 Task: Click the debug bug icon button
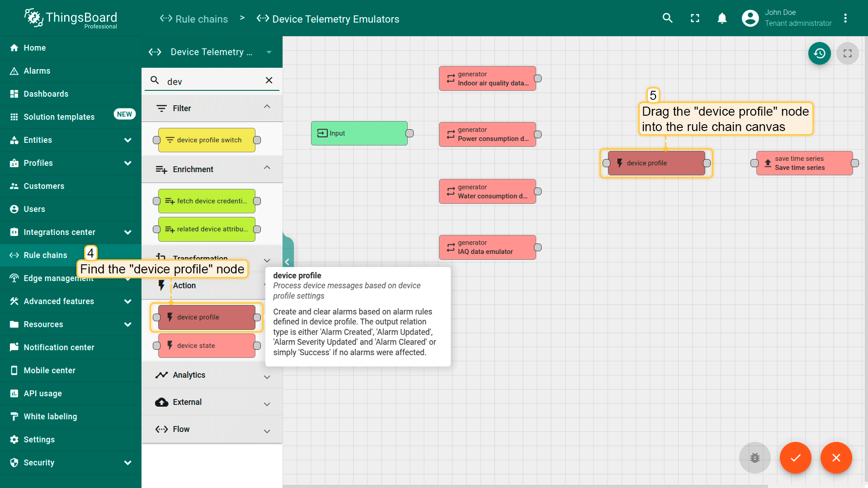coord(755,458)
